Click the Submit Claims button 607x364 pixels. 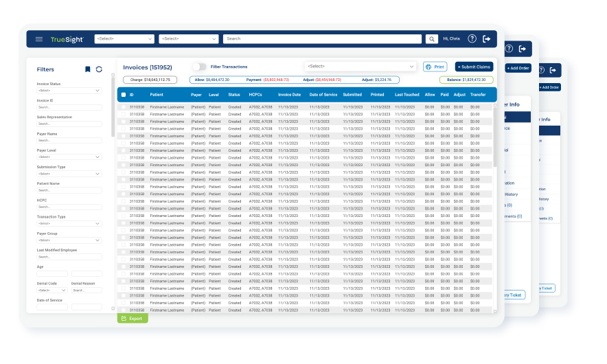[x=474, y=67]
